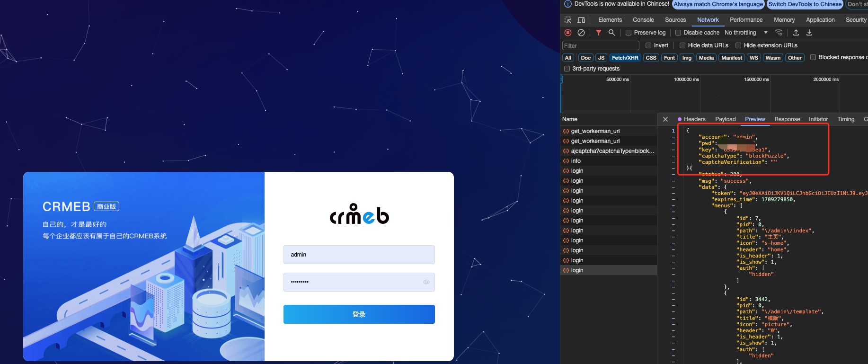Check the 3rd-party requests box

pos(567,69)
